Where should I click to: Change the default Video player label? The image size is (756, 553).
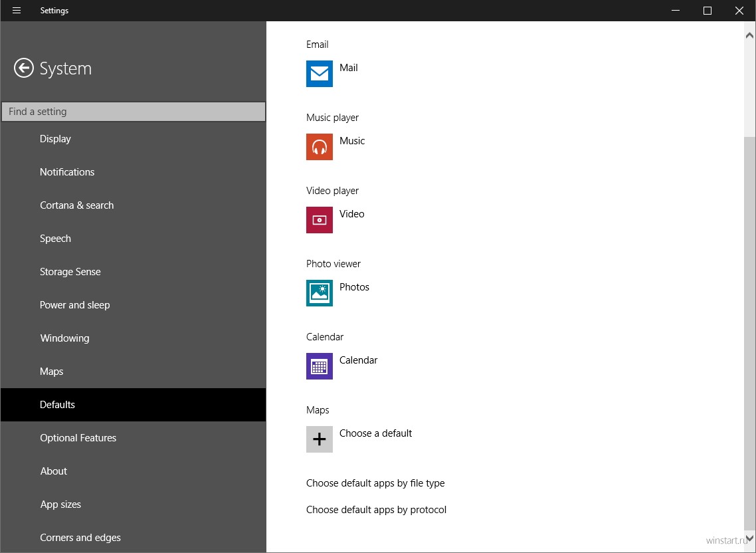point(351,214)
